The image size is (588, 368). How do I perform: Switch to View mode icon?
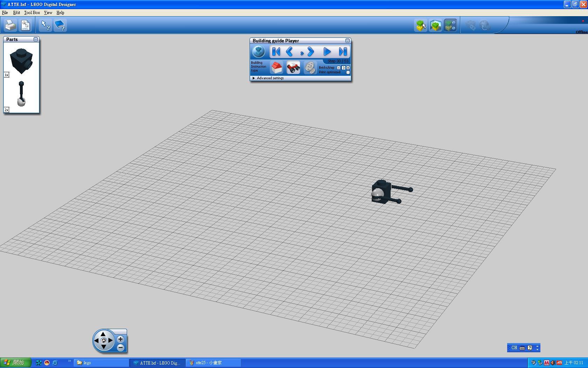click(x=435, y=25)
